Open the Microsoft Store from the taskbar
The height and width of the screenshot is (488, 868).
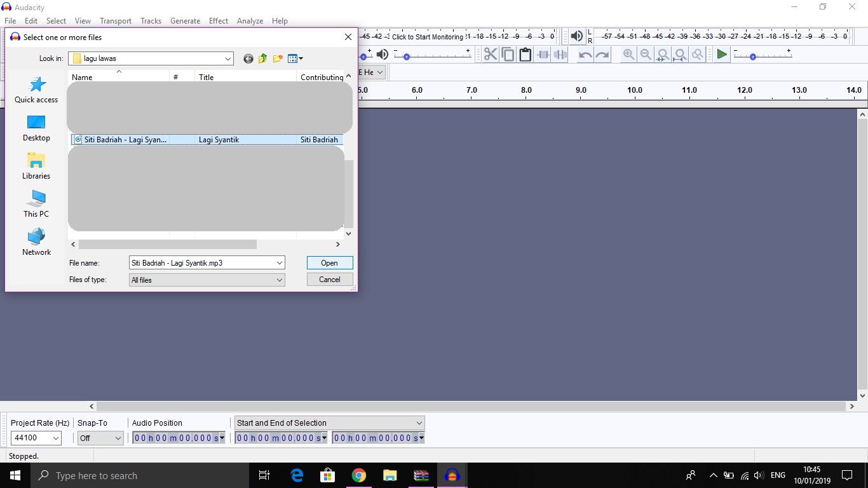(x=328, y=475)
